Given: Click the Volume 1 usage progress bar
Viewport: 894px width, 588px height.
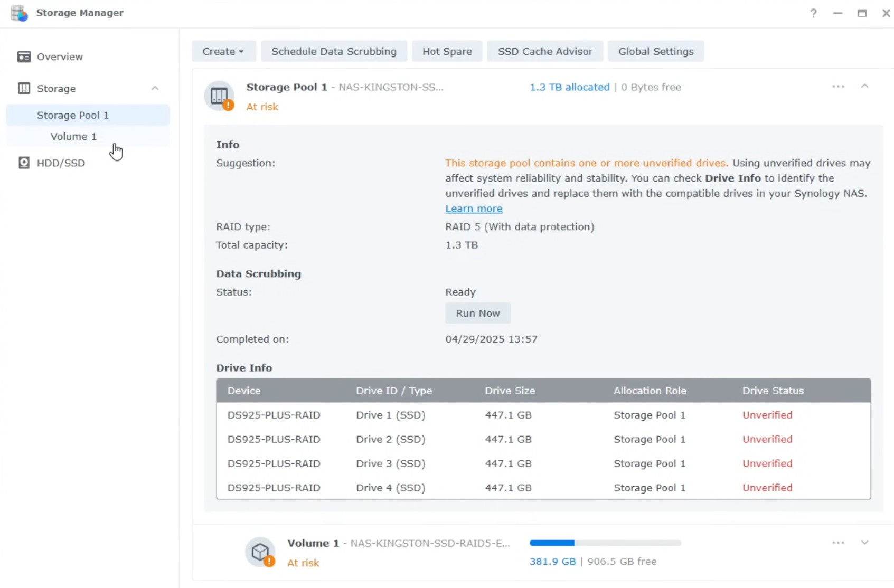Looking at the screenshot, I should click(x=606, y=543).
